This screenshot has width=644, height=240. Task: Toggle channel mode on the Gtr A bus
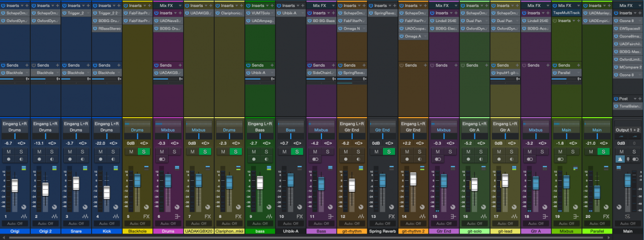click(530, 159)
